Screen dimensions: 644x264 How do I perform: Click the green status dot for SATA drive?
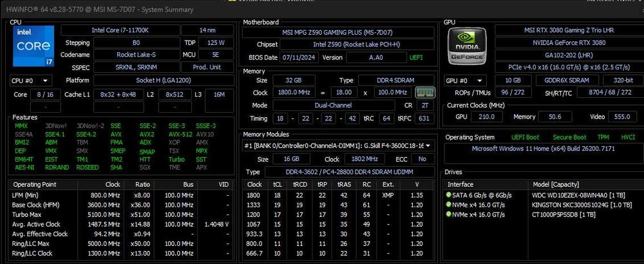point(448,194)
